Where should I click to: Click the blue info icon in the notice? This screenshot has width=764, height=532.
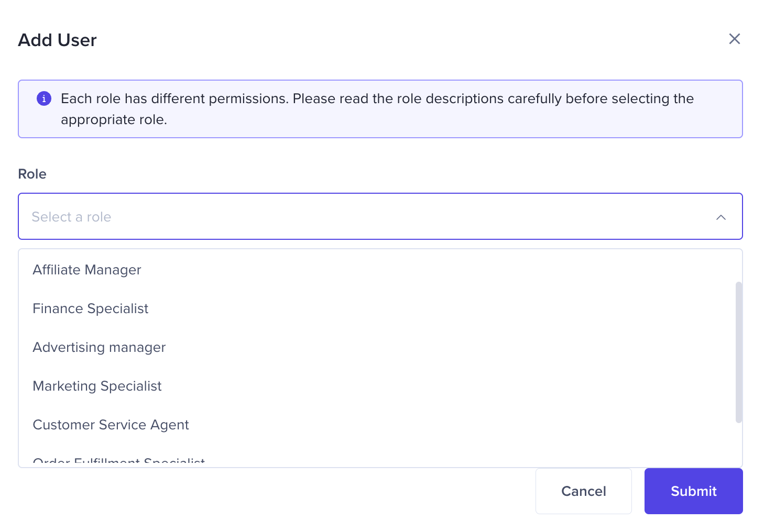[44, 98]
